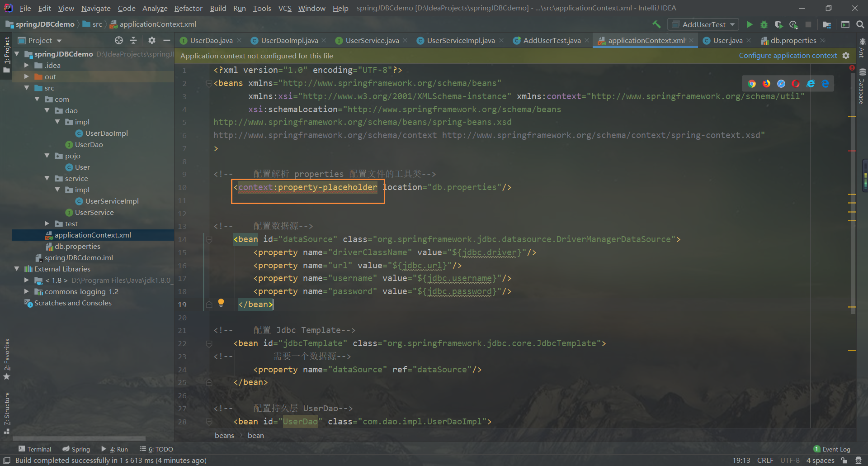Screen dimensions: 868x466
Task: Open the Spring tool window
Action: [x=76, y=449]
